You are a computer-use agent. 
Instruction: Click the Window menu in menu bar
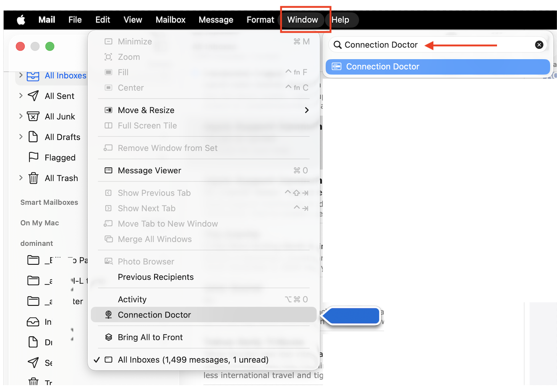[x=302, y=20]
